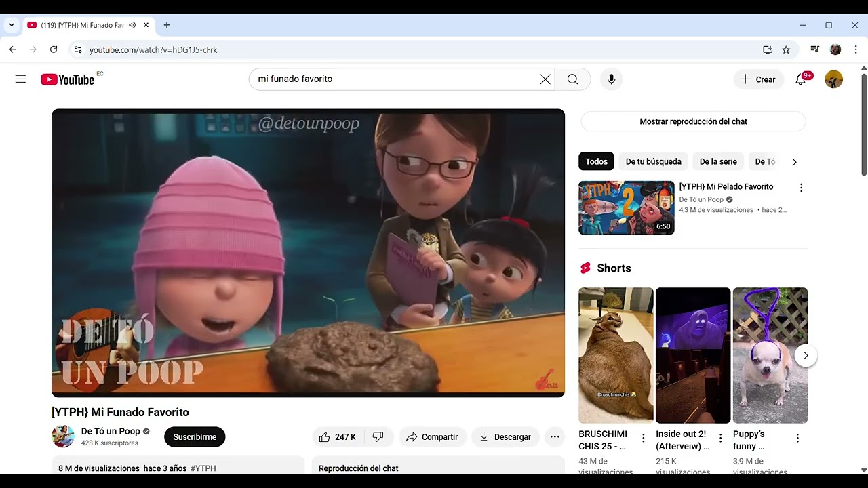The image size is (868, 488).
Task: Click the magnifier search button
Action: (x=573, y=79)
